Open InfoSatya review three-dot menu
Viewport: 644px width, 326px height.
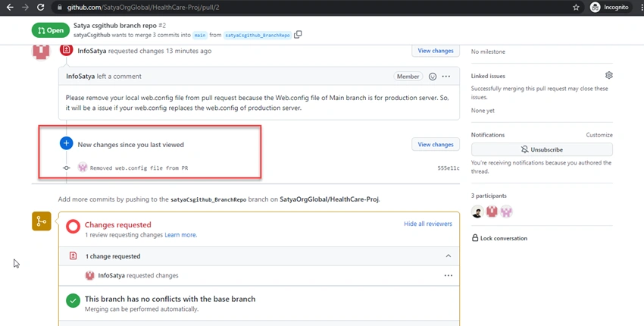tap(448, 275)
